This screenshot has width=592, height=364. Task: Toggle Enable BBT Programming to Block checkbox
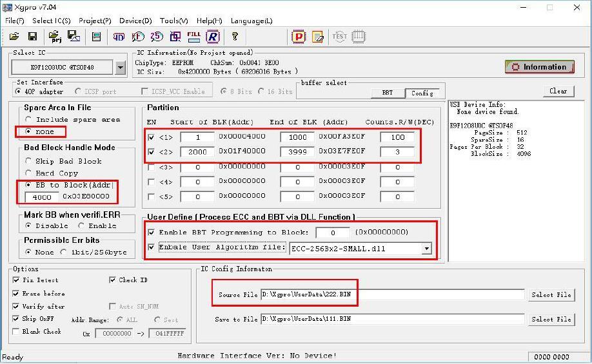coord(151,233)
